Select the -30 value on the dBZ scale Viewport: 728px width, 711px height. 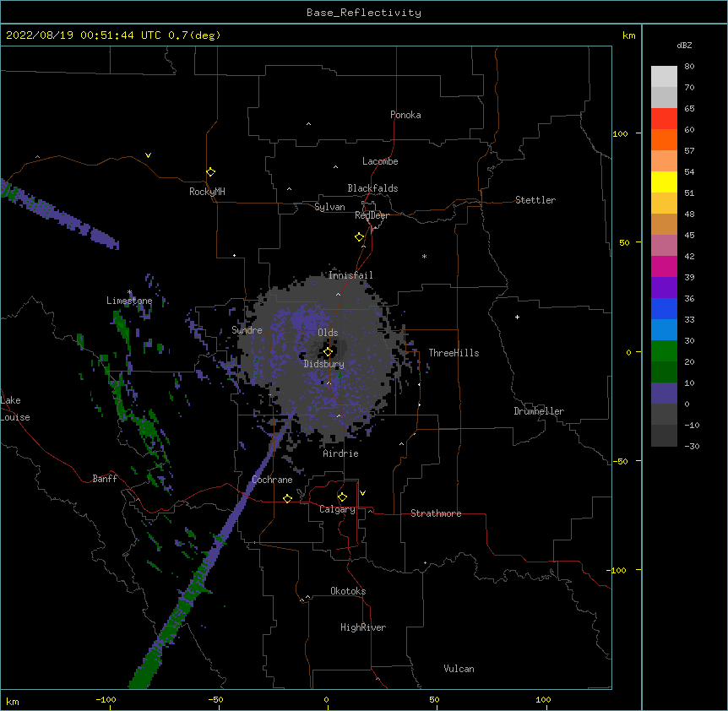click(x=692, y=446)
